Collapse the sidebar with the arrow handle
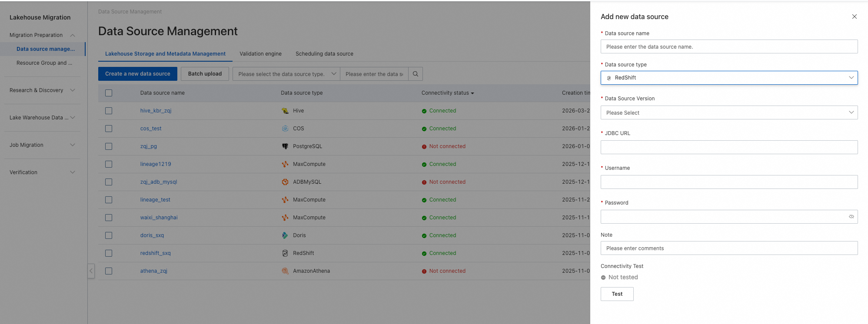 91,271
